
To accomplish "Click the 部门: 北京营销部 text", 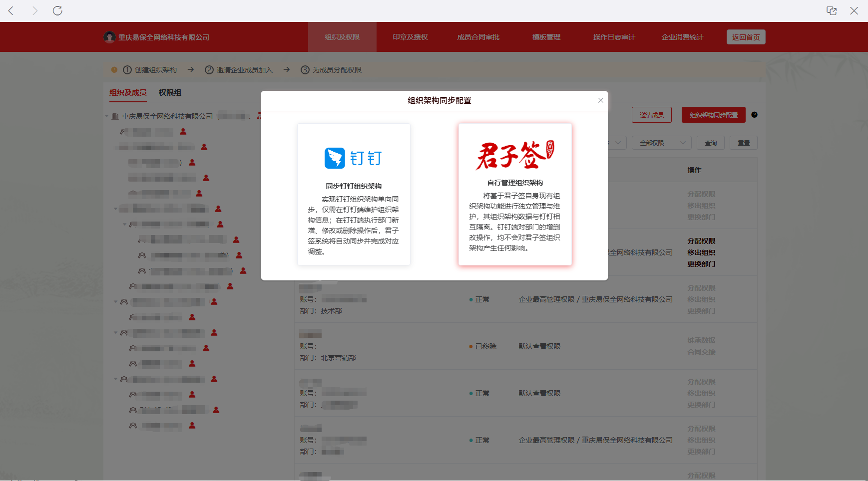I will (x=328, y=358).
